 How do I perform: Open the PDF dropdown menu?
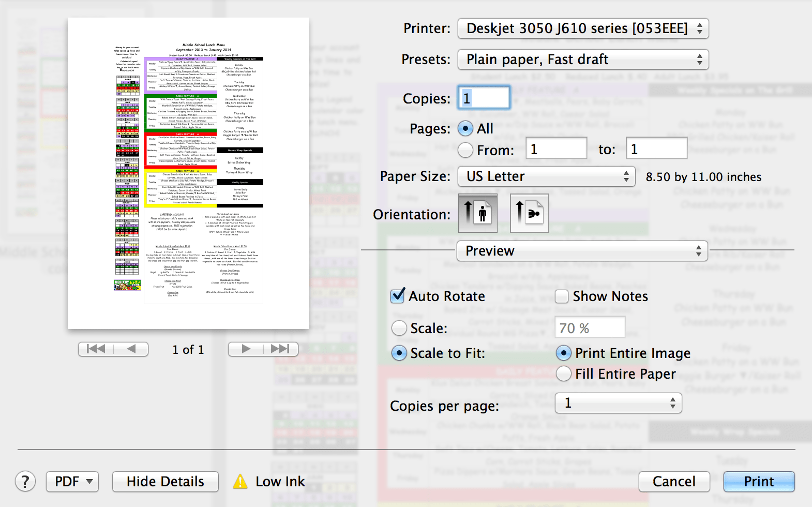(72, 482)
